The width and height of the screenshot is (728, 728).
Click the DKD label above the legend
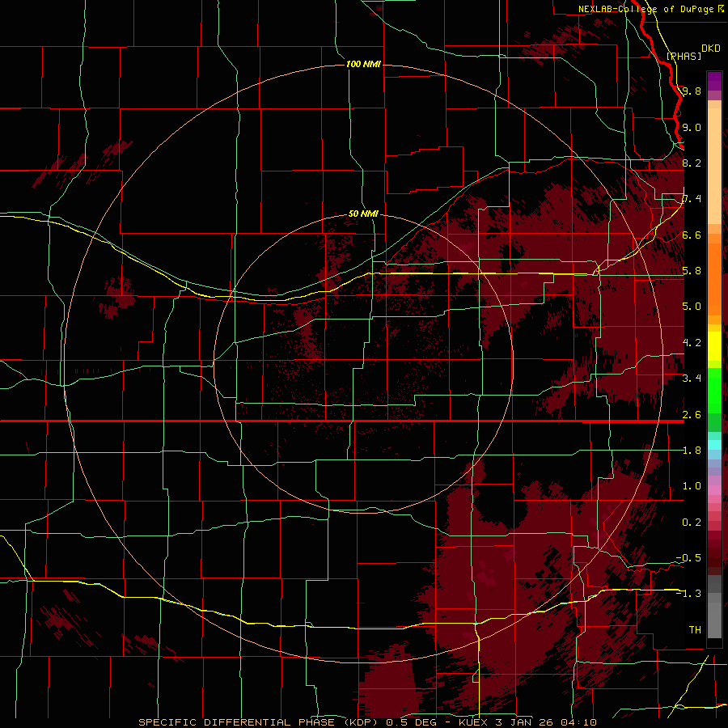[x=711, y=49]
